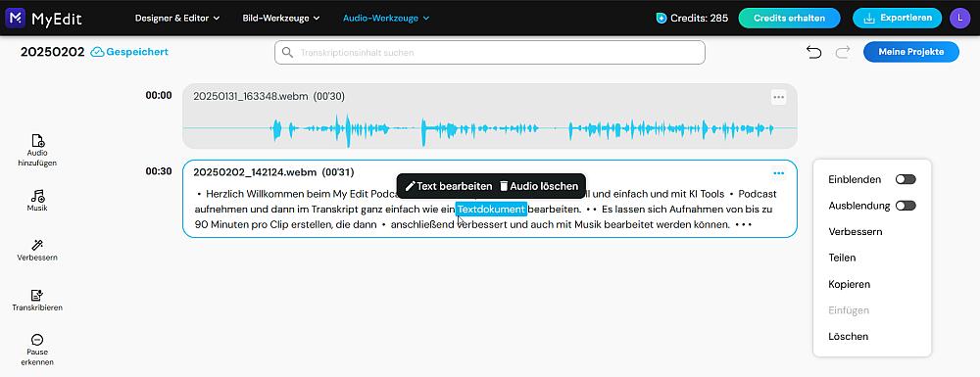
Task: Choose Löschen in context menu
Action: [x=848, y=337]
